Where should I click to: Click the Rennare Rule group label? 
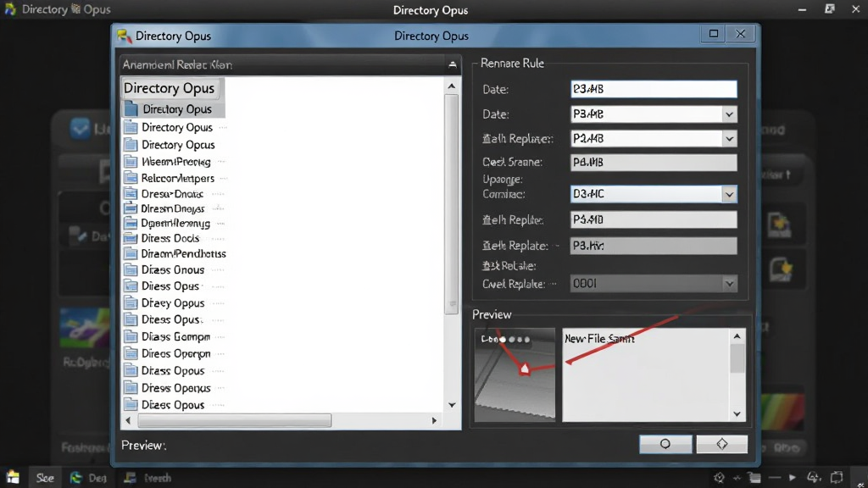click(512, 63)
